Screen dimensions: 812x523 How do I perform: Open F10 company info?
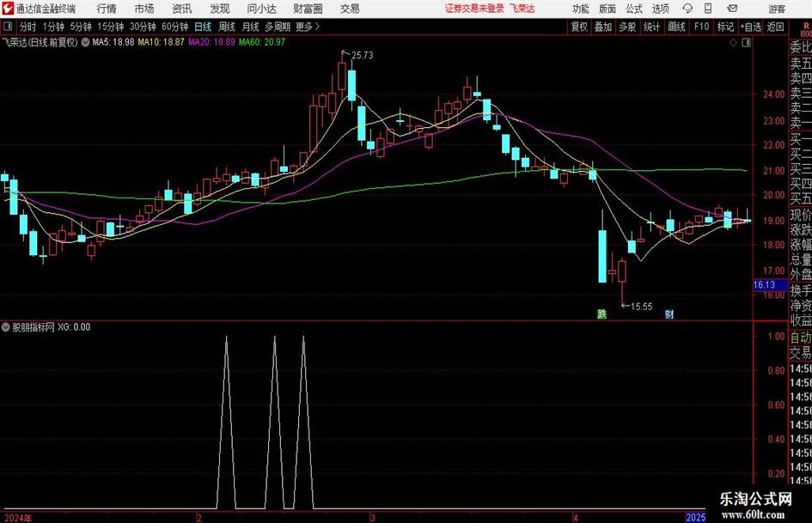(x=702, y=27)
